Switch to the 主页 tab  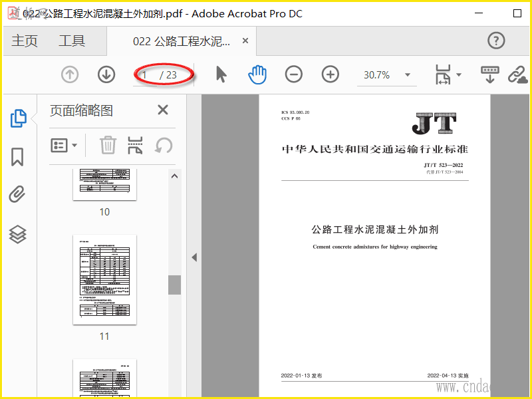(x=25, y=41)
